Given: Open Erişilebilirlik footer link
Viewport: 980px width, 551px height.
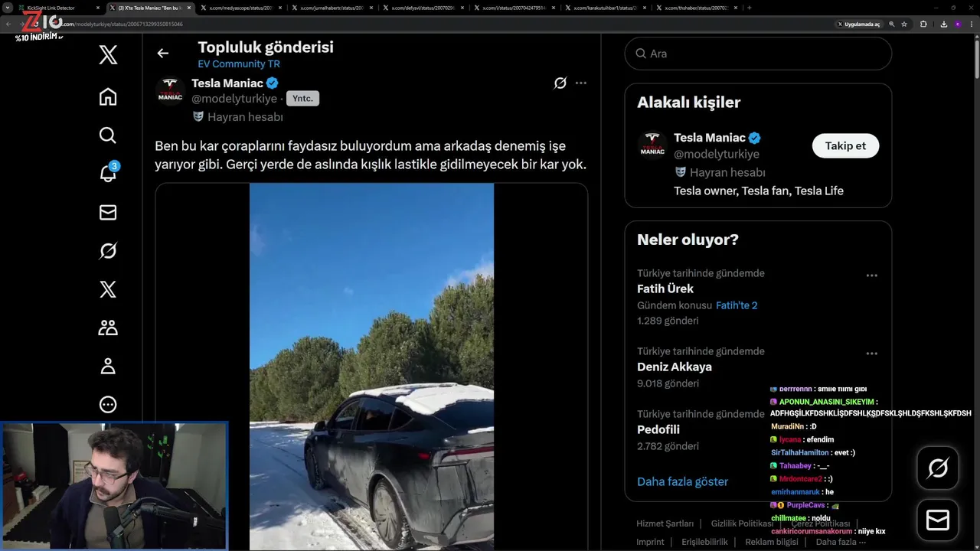Looking at the screenshot, I should 704,542.
